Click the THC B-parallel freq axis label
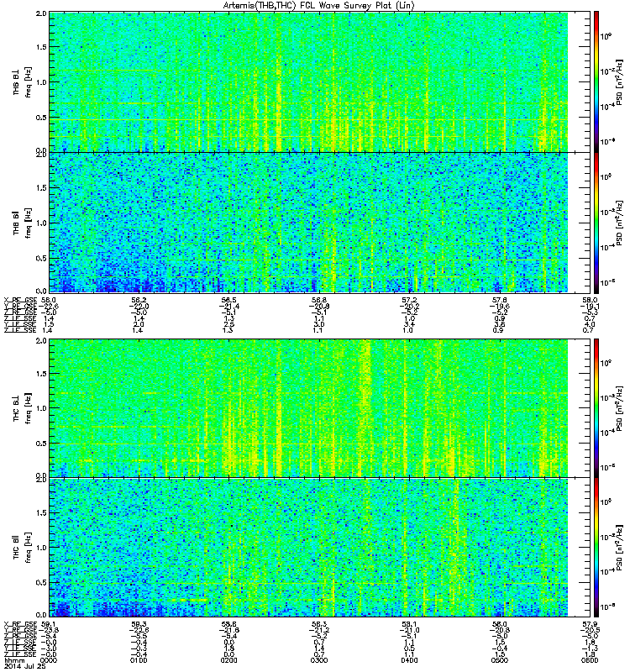The height and width of the screenshot is (672, 630). [x=29, y=548]
